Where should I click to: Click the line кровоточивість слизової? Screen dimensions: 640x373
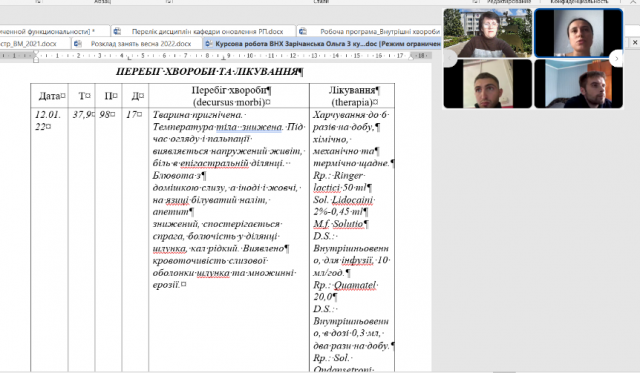(210, 261)
